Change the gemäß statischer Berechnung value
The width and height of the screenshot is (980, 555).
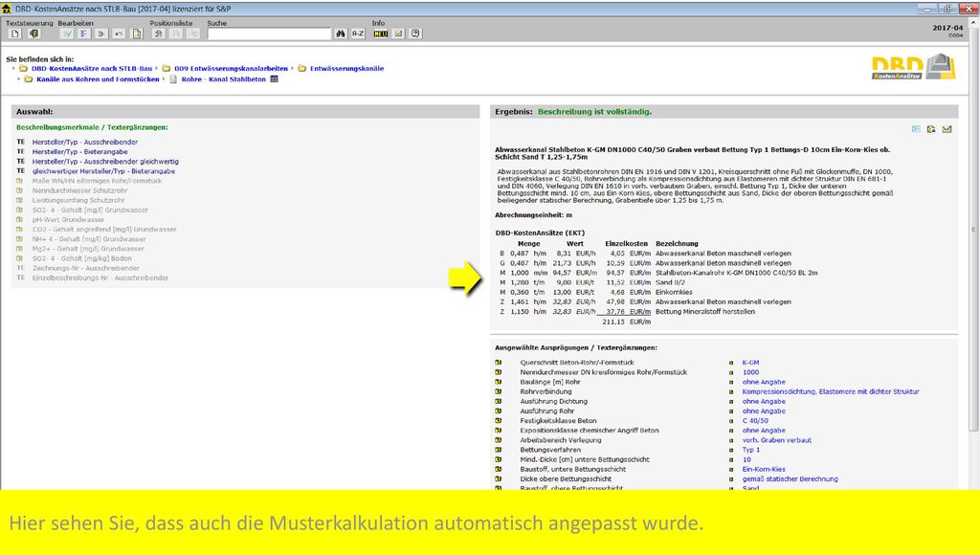(790, 478)
